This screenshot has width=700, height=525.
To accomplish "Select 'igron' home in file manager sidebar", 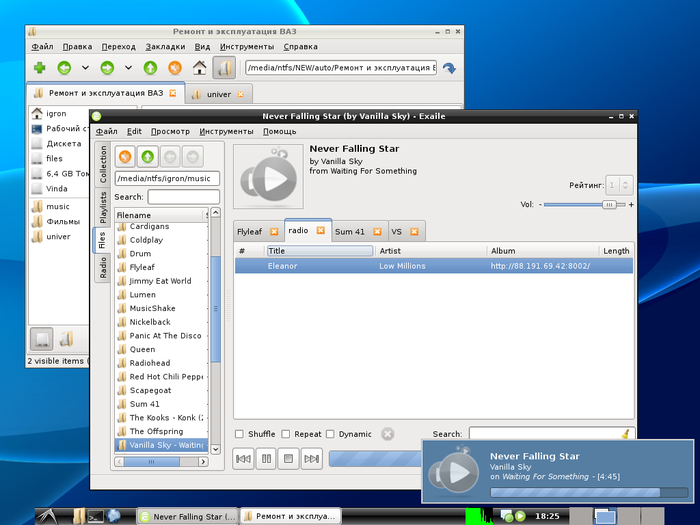I will click(56, 113).
